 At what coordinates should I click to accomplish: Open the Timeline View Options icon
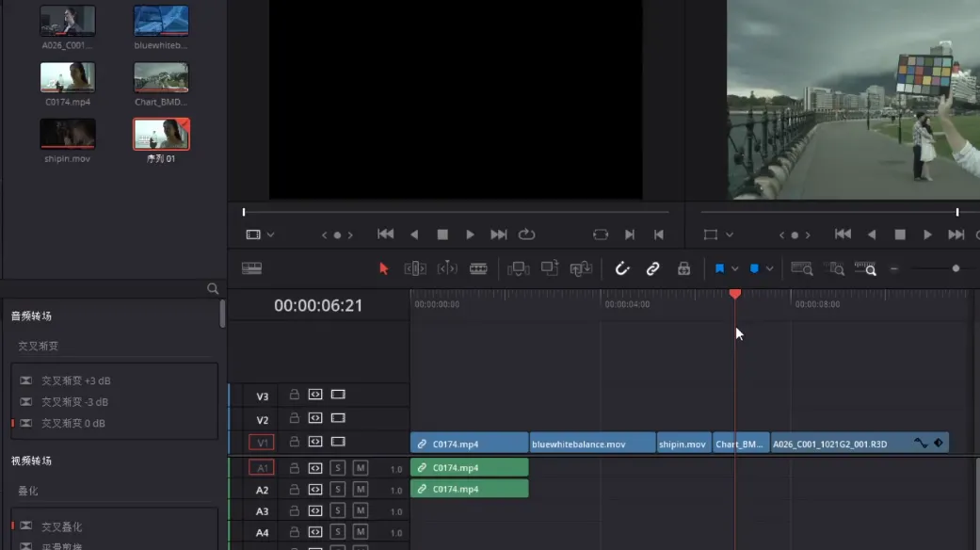(x=251, y=268)
